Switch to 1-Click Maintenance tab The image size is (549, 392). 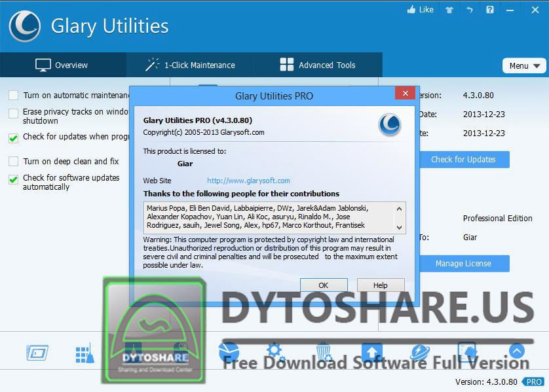(191, 65)
